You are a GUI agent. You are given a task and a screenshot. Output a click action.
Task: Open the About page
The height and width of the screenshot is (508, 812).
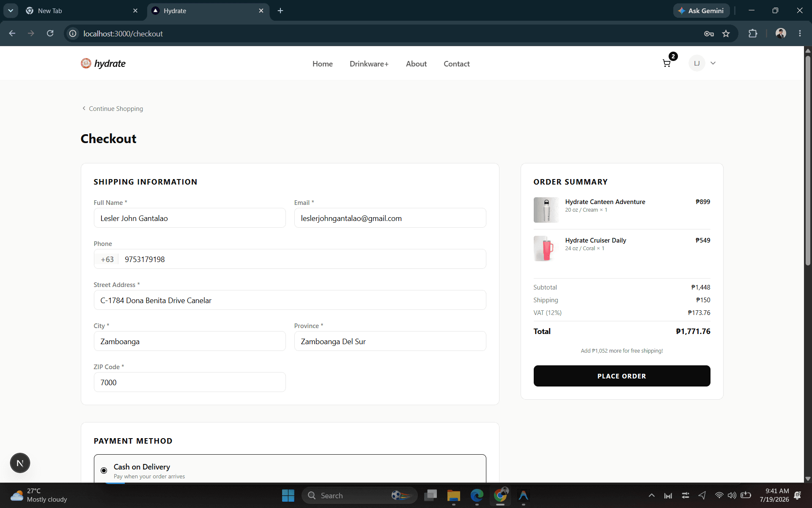tap(416, 64)
